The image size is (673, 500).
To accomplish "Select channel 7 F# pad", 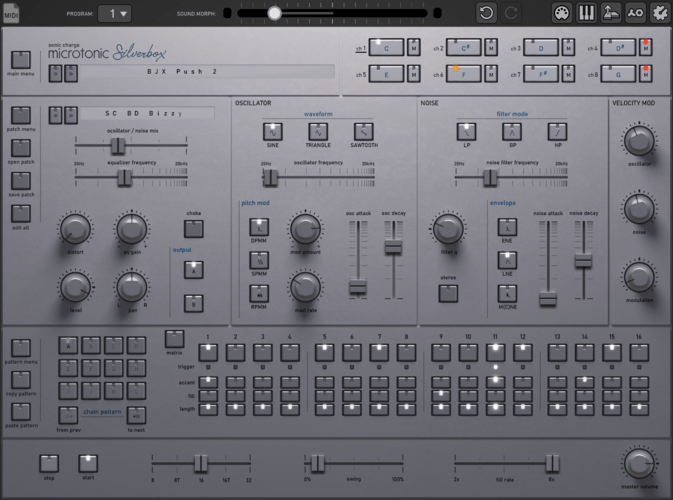I will tap(541, 73).
